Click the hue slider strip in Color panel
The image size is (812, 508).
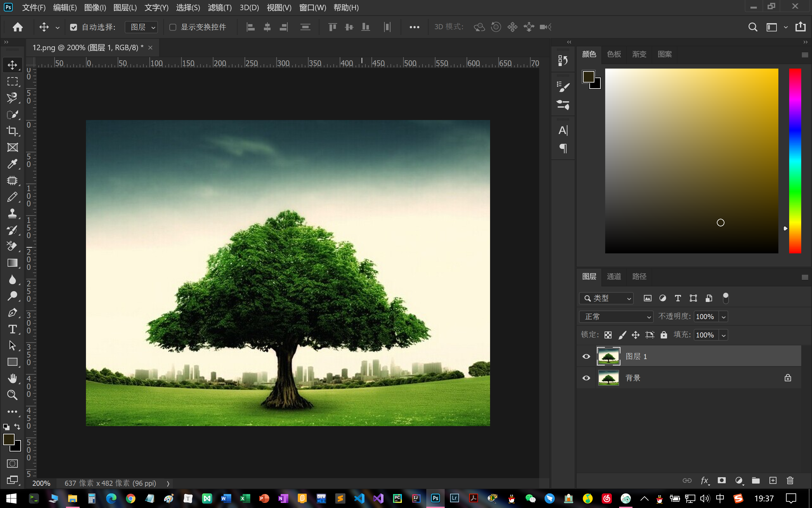click(795, 161)
